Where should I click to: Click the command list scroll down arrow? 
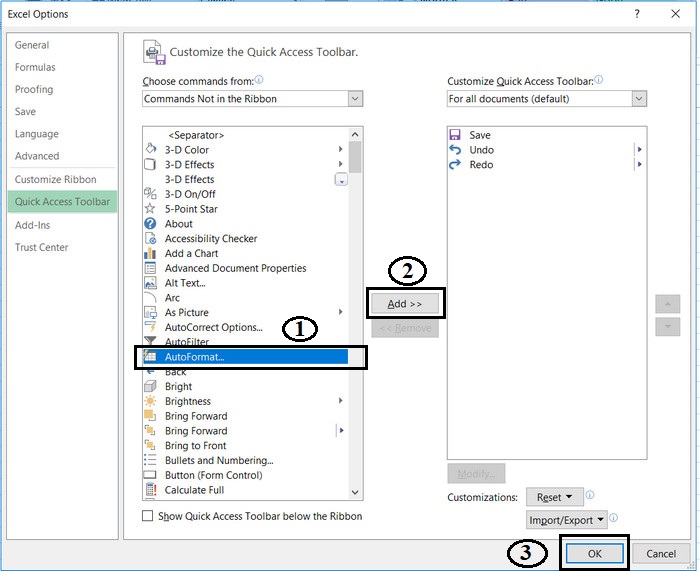(355, 492)
